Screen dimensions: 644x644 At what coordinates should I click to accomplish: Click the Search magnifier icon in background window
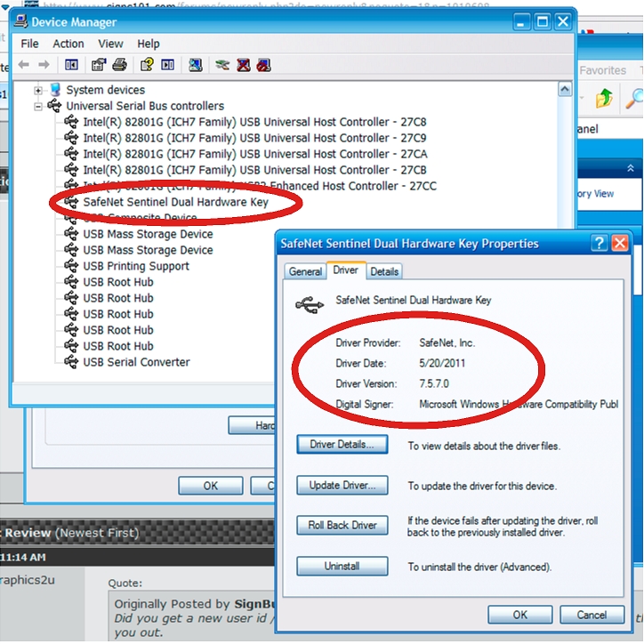pos(634,98)
